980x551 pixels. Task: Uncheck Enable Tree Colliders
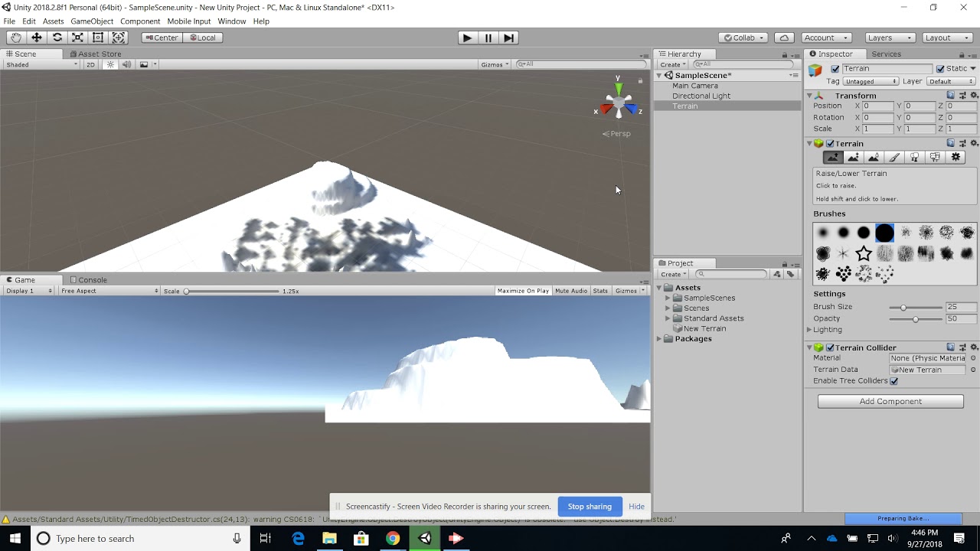(x=893, y=381)
